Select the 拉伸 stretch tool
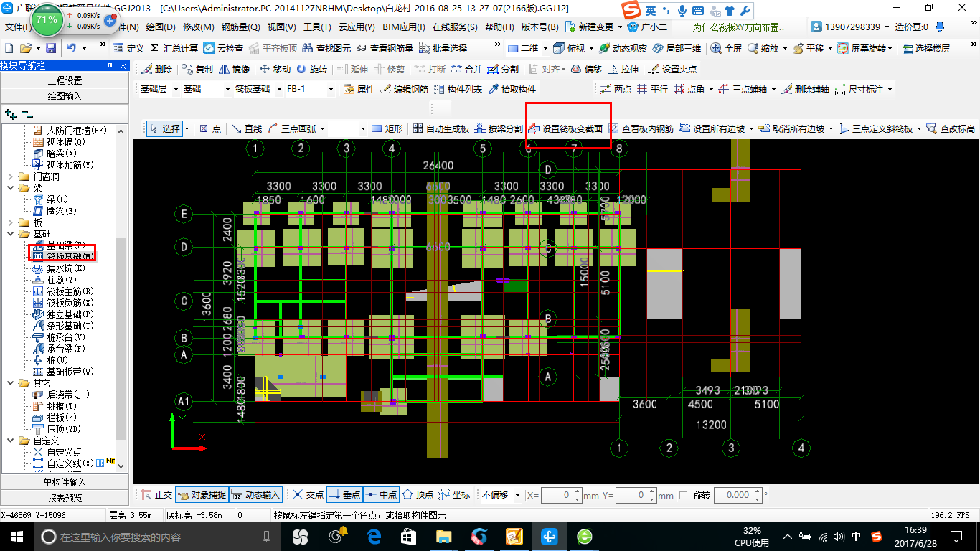Viewport: 980px width, 551px height. click(622, 69)
